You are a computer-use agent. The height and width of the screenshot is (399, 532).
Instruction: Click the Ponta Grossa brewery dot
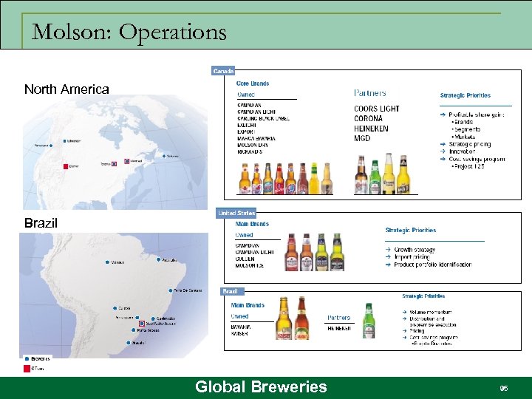(x=133, y=330)
